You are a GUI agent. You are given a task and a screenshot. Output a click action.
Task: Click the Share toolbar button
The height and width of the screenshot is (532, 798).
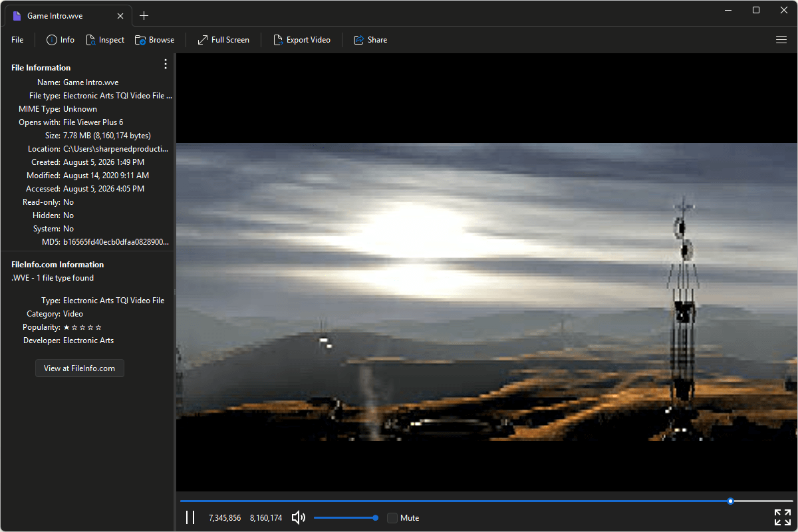[370, 40]
